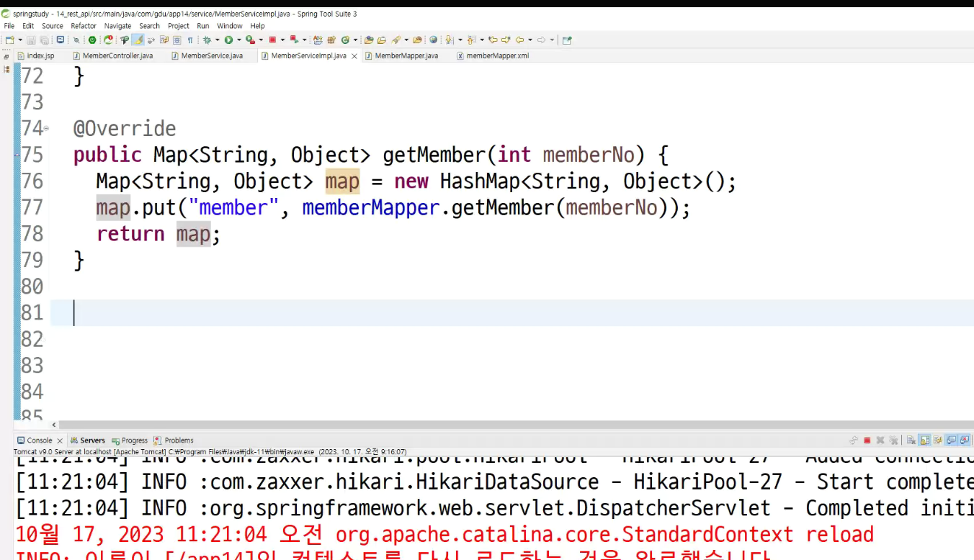Click the horizontal scrollbar left arrow

[55, 425]
